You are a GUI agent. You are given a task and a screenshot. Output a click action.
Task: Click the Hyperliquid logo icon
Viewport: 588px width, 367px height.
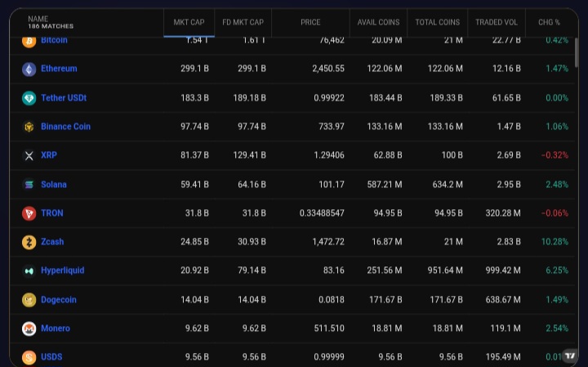(x=29, y=271)
